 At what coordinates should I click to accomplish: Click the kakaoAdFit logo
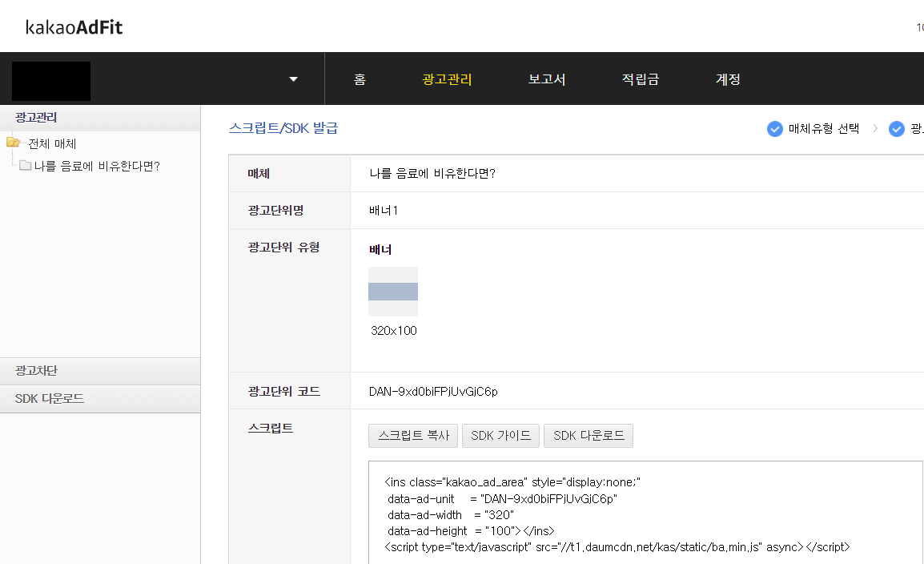74,27
